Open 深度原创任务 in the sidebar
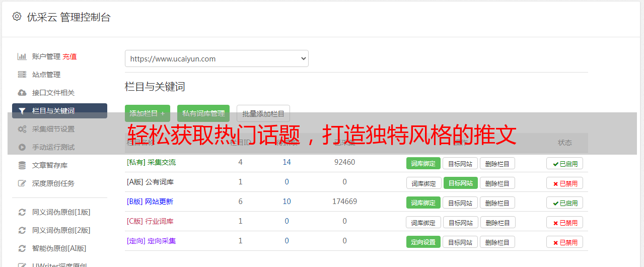The width and height of the screenshot is (644, 267). tap(53, 183)
